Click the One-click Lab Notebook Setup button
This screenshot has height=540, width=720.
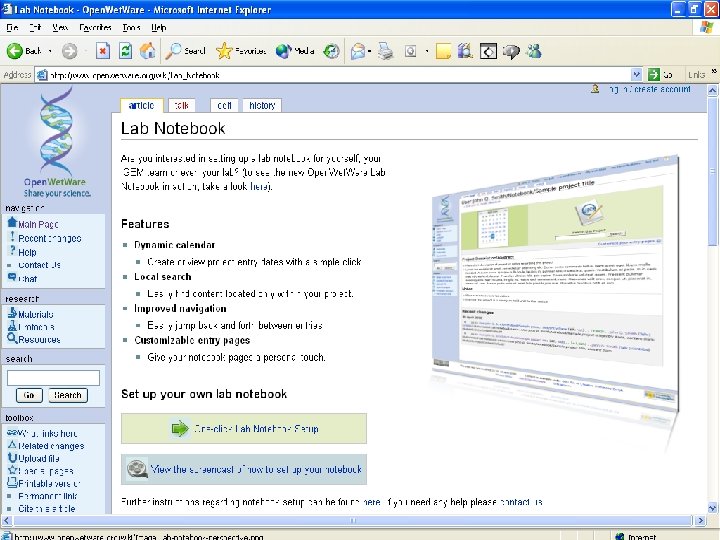(244, 428)
